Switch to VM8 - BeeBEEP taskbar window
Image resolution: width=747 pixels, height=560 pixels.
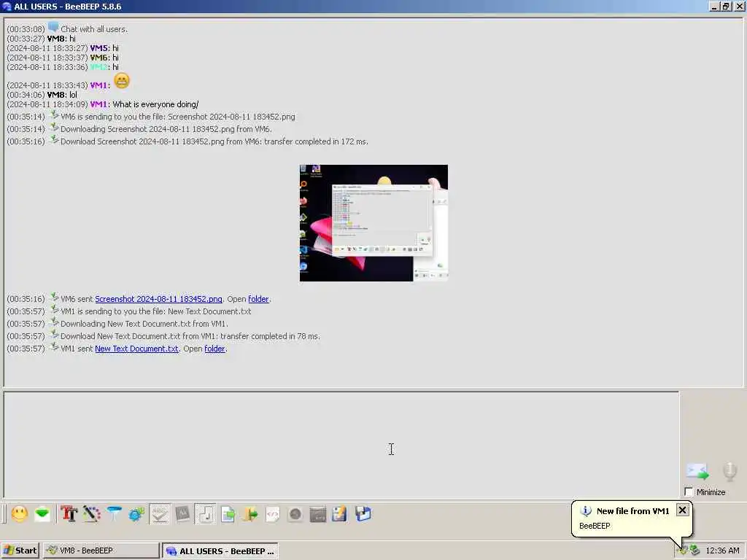coord(101,551)
